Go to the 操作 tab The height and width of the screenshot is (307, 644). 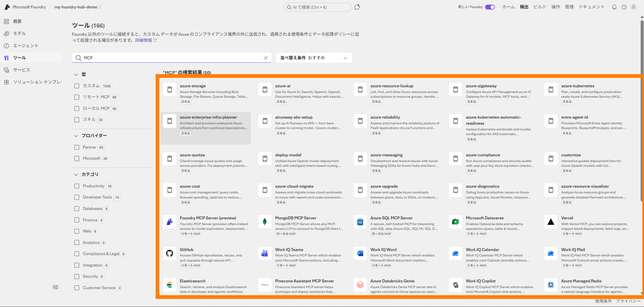tap(556, 7)
